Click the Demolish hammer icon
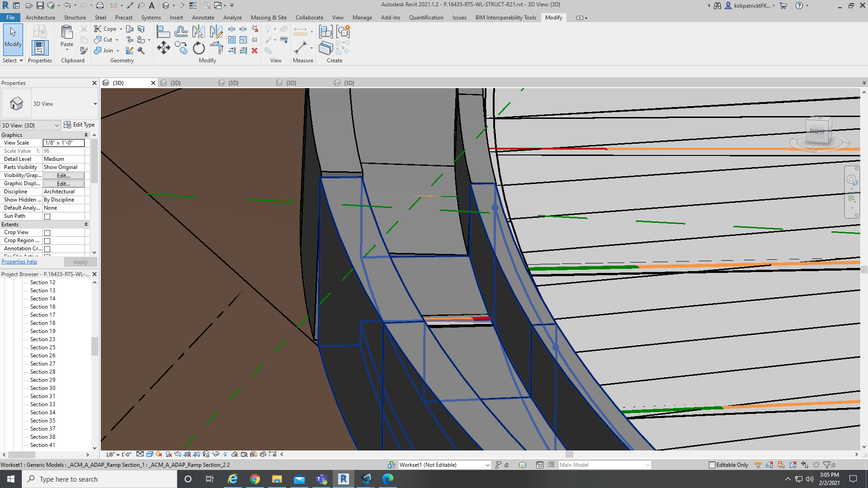The width and height of the screenshot is (868, 488). pos(141,51)
